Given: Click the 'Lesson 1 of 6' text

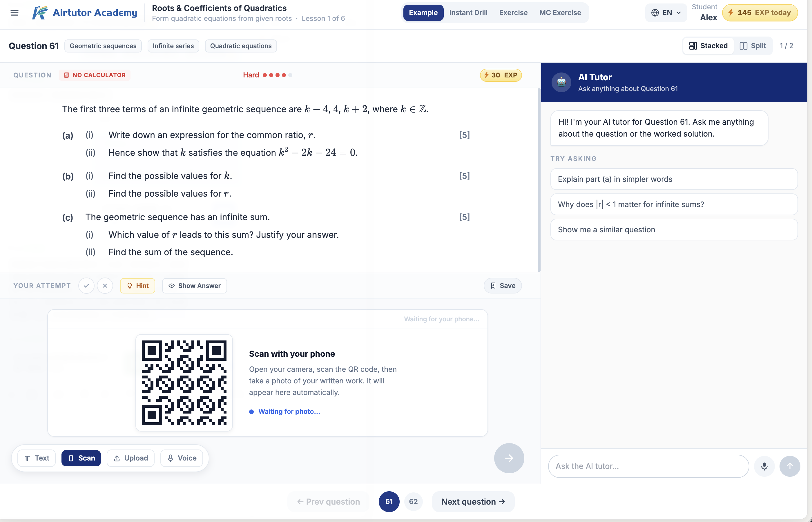Looking at the screenshot, I should tap(323, 19).
